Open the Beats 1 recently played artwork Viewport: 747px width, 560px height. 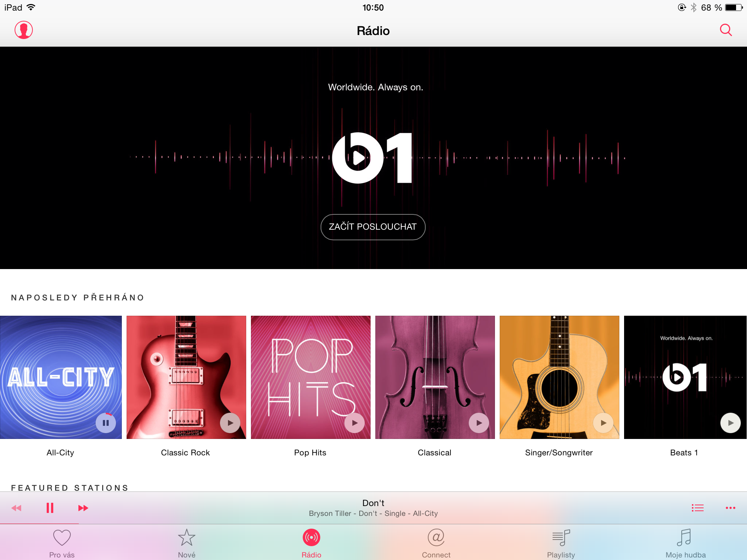tap(685, 377)
